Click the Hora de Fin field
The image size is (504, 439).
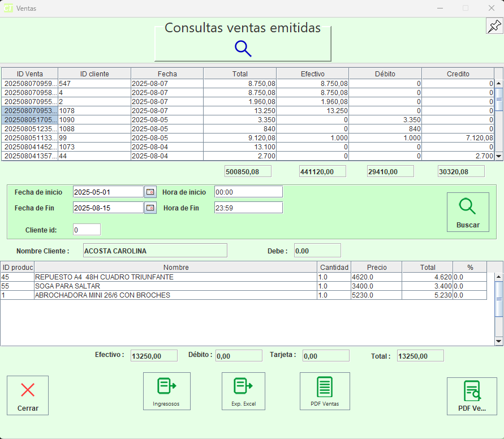[248, 208]
